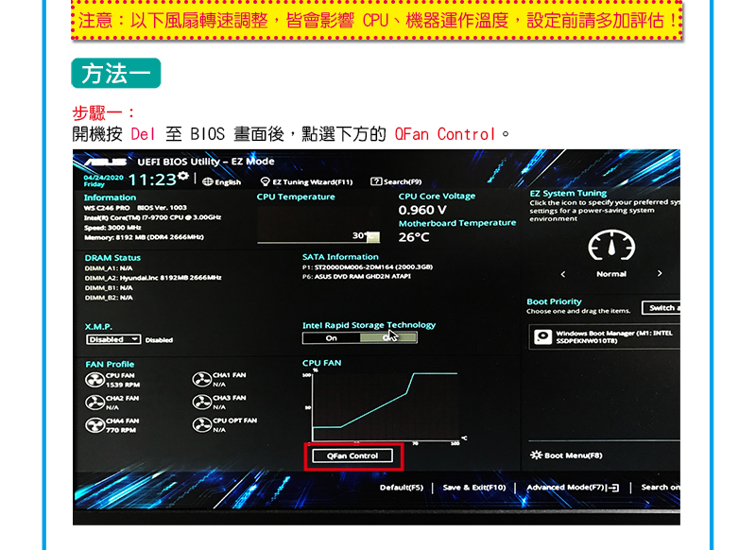Open the X.M.P. Disabled dropdown

(113, 339)
